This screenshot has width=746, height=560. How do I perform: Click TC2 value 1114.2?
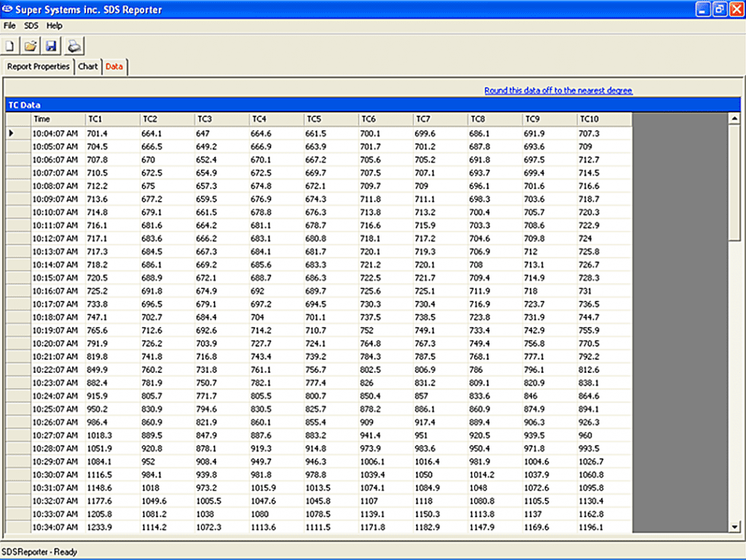tap(154, 527)
